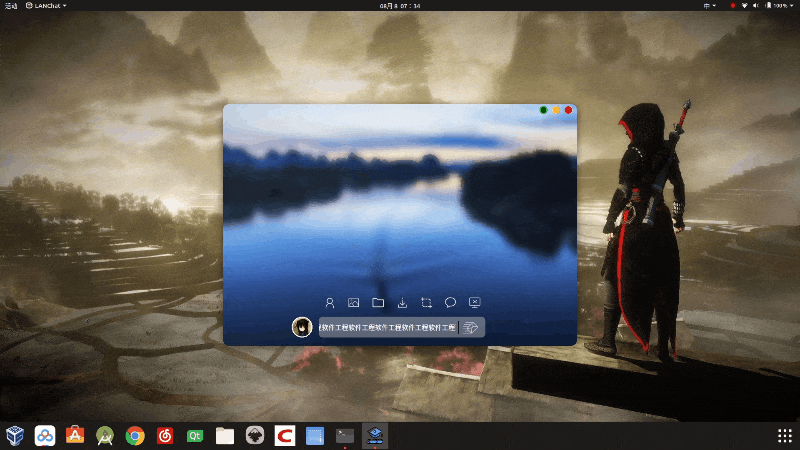Image resolution: width=800 pixels, height=450 pixels.
Task: Open the folder icon in LANChat toolbar
Action: [378, 303]
